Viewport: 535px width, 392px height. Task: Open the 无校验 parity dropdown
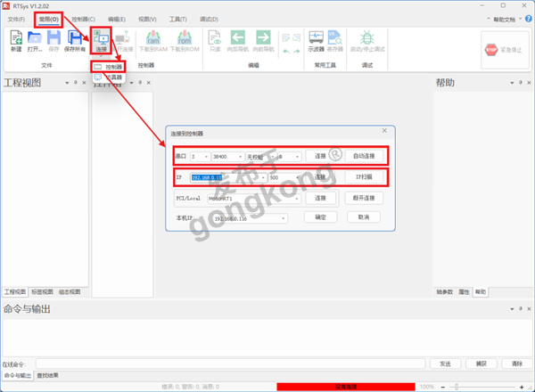273,157
